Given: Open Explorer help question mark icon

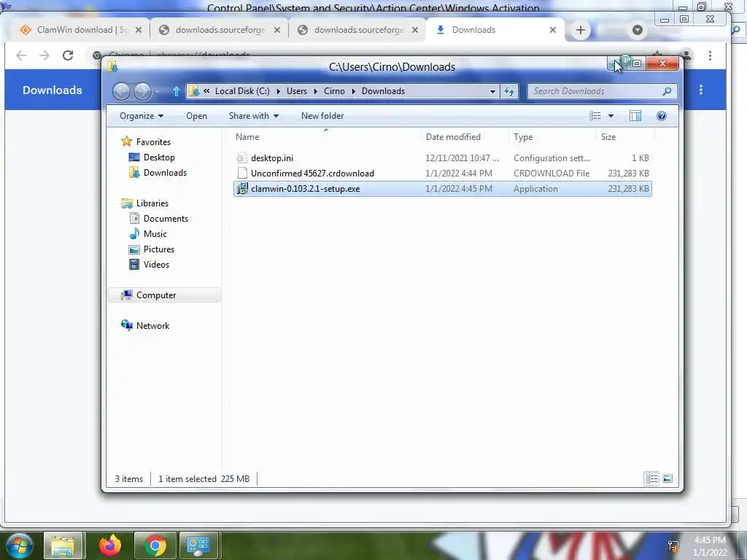Looking at the screenshot, I should pyautogui.click(x=661, y=116).
